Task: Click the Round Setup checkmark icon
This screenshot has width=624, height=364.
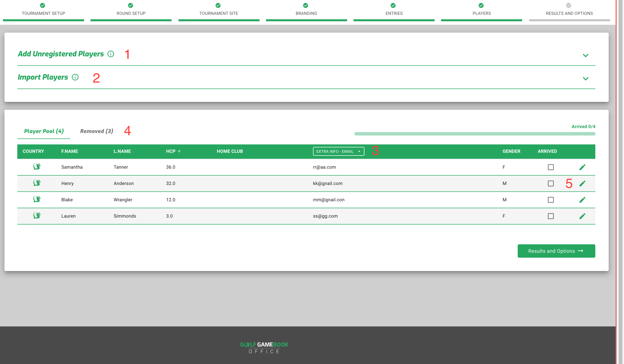Action: [x=131, y=5]
